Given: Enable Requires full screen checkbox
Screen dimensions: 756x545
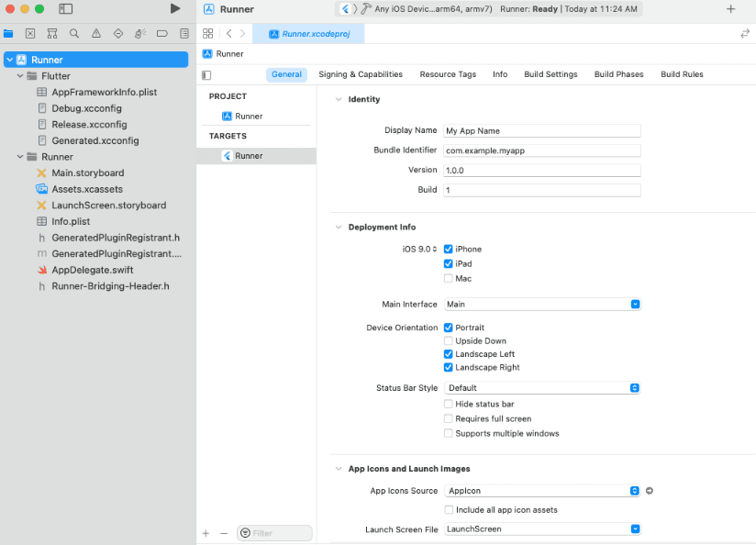Looking at the screenshot, I should pyautogui.click(x=449, y=418).
